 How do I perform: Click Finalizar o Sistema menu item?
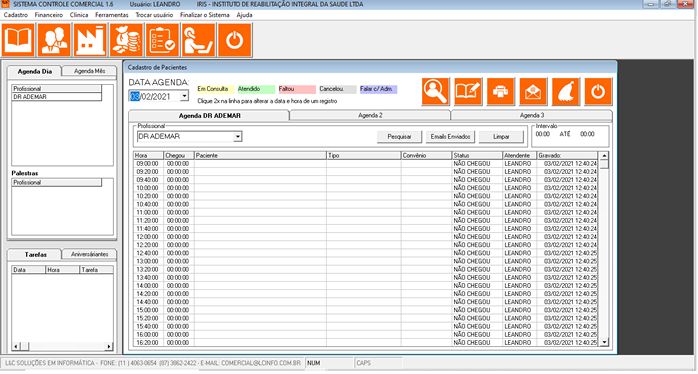click(205, 15)
